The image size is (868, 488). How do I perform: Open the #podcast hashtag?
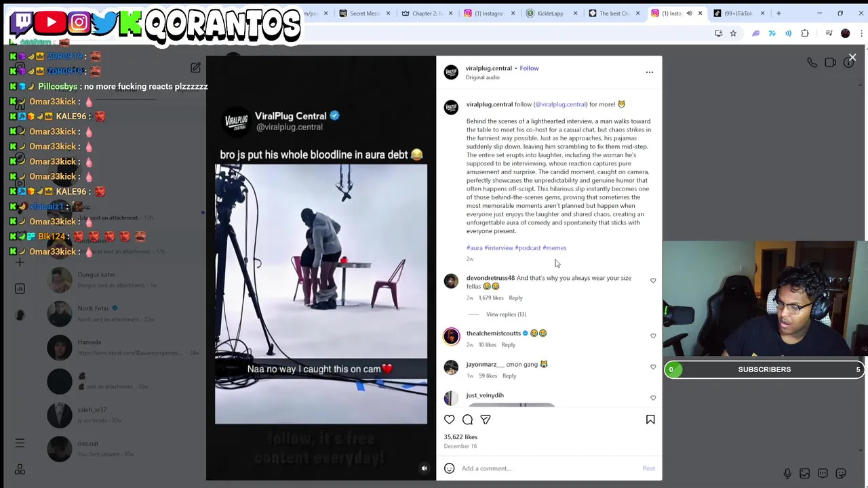[x=528, y=248]
